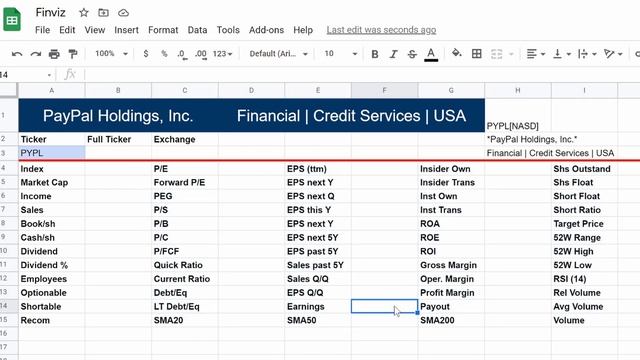Select the 'Shs Outstand' cell
640x360 pixels.
click(x=584, y=169)
